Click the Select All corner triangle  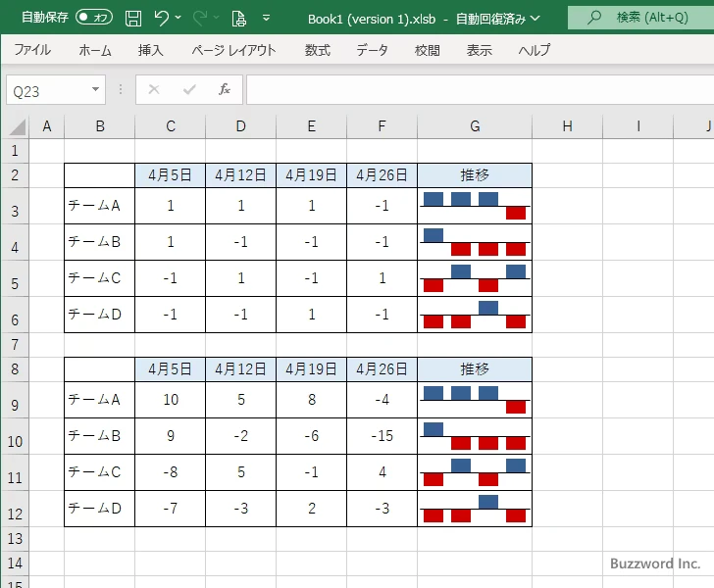pos(17,126)
